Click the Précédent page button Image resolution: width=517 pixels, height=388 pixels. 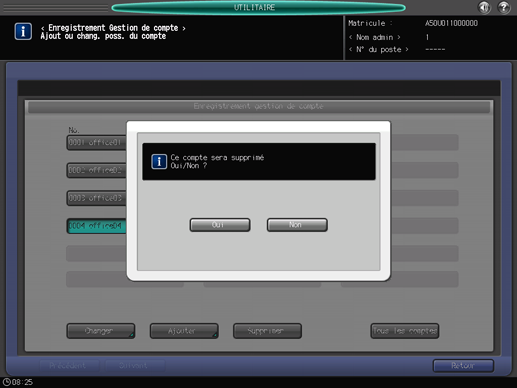point(69,366)
